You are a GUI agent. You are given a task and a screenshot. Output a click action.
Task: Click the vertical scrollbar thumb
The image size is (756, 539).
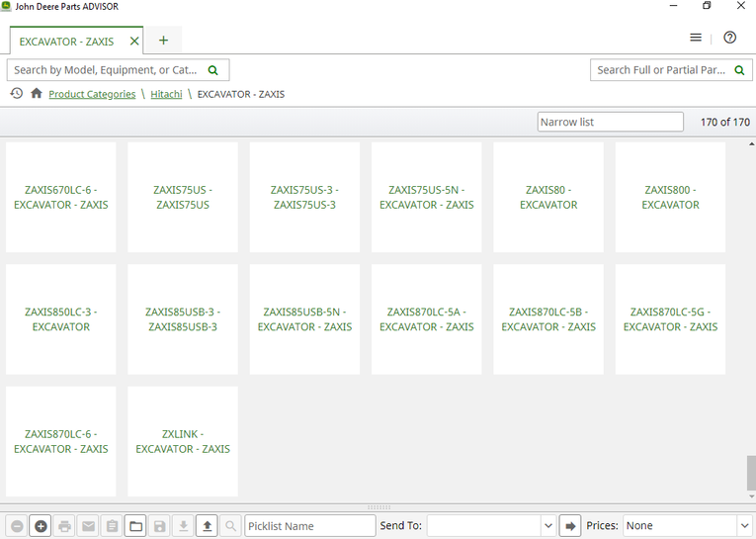tap(751, 472)
